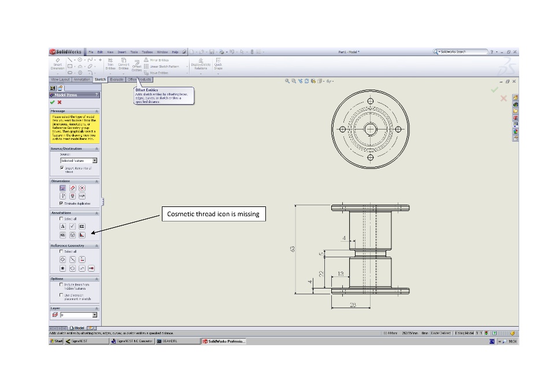555x392 pixels.
Task: Open the File menu
Action: click(91, 52)
